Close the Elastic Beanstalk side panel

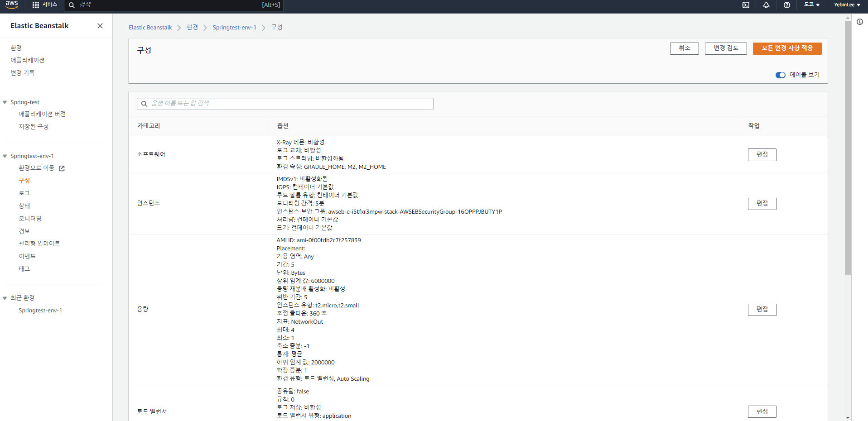pyautogui.click(x=100, y=26)
